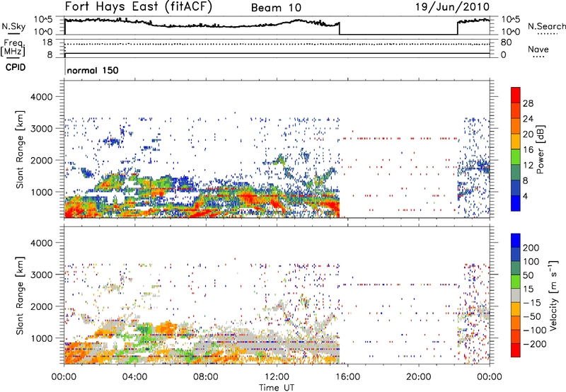Pick the gray segment of the velocity colorbar
The width and height of the screenshot is (566, 392).
point(516,295)
